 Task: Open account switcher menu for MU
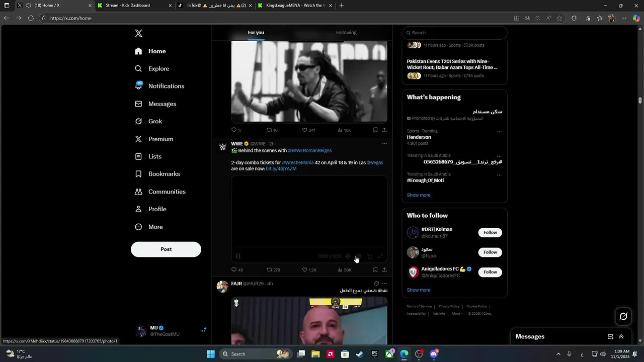pyautogui.click(x=203, y=330)
